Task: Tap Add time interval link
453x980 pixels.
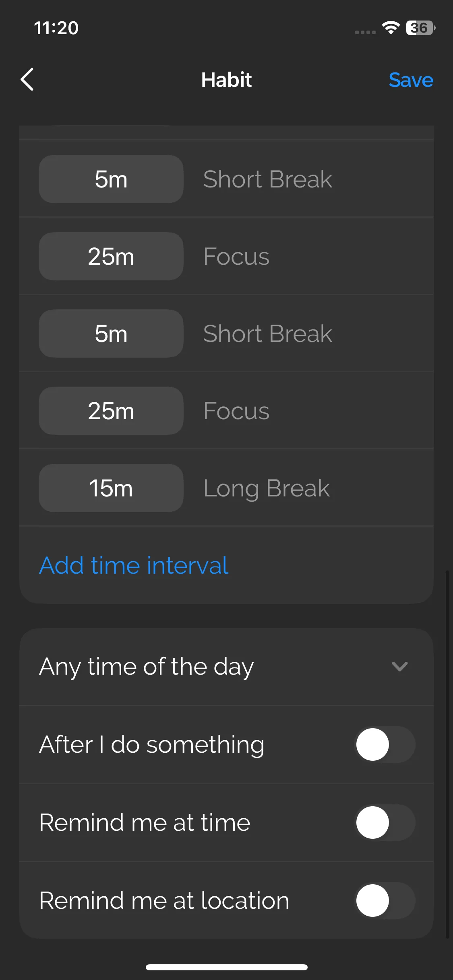Action: pos(134,565)
